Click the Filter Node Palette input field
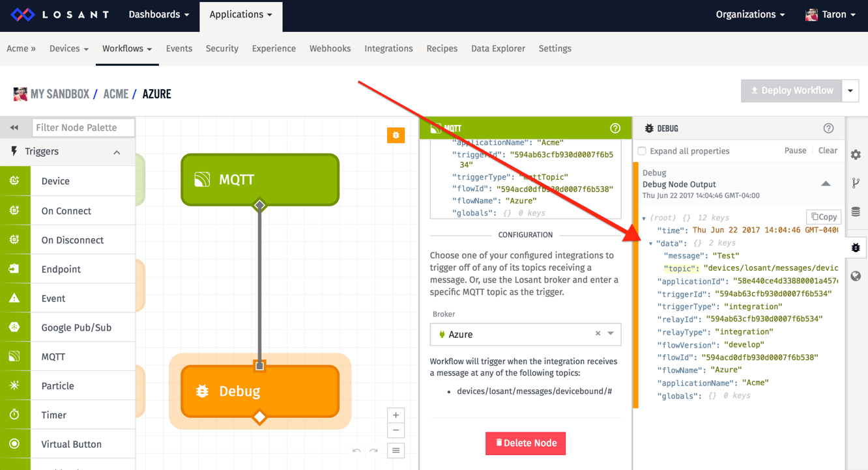The width and height of the screenshot is (868, 470). click(x=83, y=128)
